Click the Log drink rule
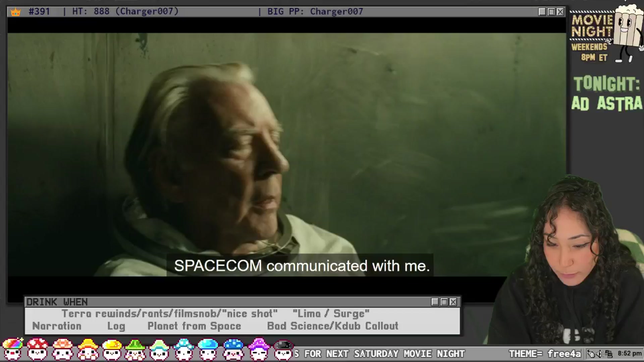The height and width of the screenshot is (362, 644). 116,326
